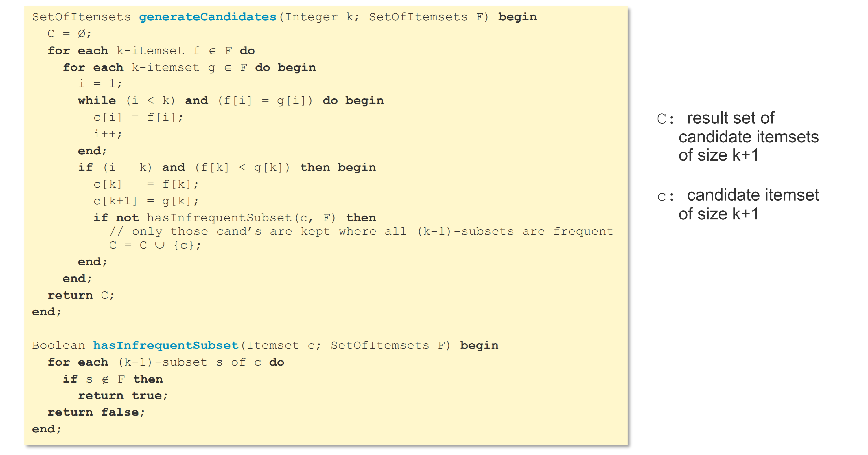Click the empty set symbol after C =
The image size is (868, 455).
click(82, 34)
